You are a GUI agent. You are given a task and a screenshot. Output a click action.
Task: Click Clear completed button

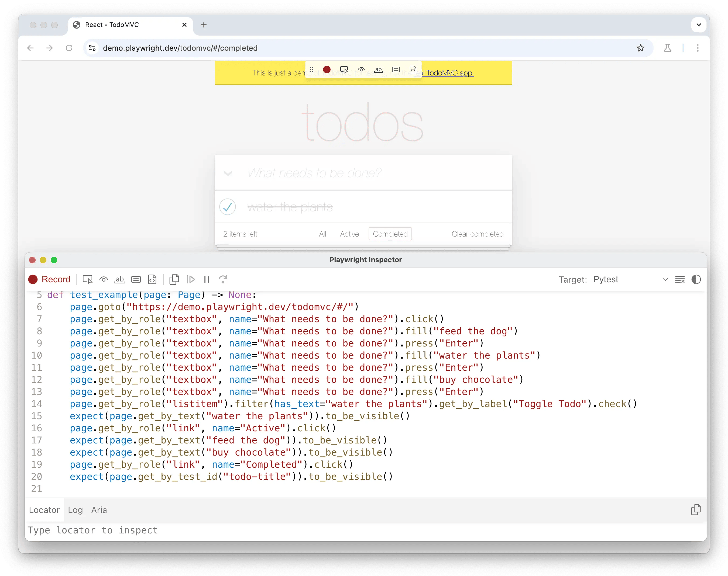(x=477, y=234)
